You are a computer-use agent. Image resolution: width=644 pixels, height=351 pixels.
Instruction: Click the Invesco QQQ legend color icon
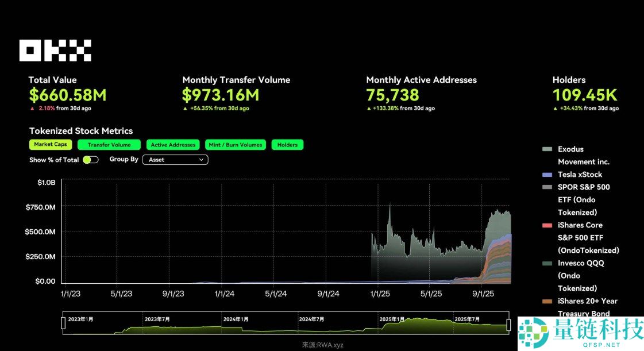[x=547, y=263]
